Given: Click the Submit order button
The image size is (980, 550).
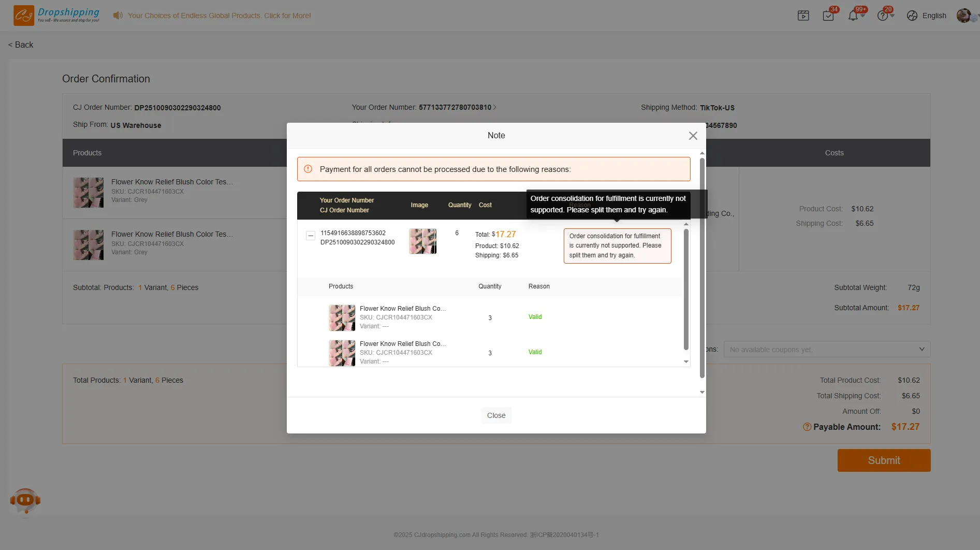Looking at the screenshot, I should (x=884, y=460).
